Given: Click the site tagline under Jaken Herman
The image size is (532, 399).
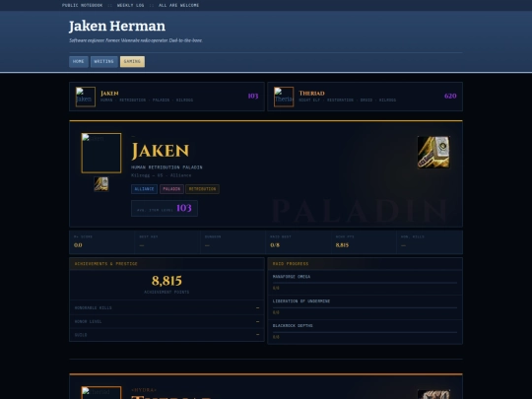Looking at the screenshot, I should 136,40.
